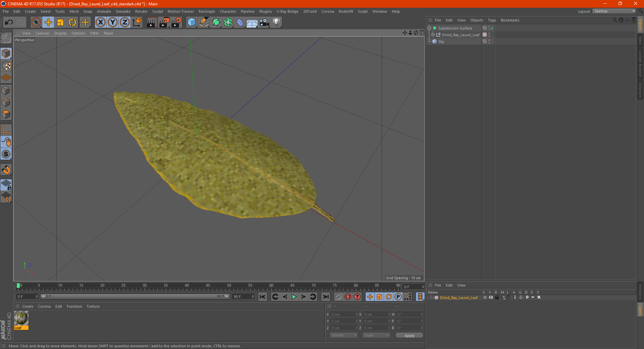This screenshot has width=644, height=349.
Task: Expand the Dried_Bay_Laurel_Leaf object
Action: (x=433, y=35)
